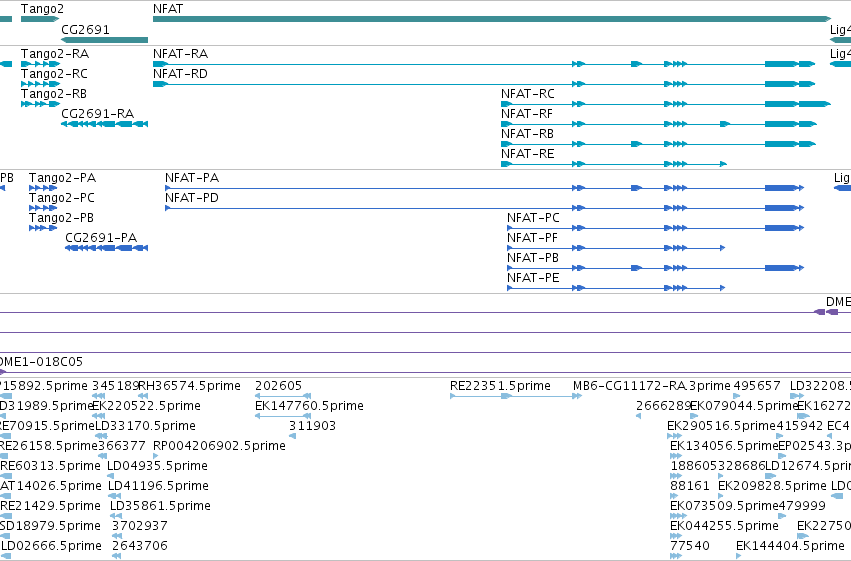This screenshot has height=561, width=851.
Task: Select the LD35861.5prime EST
Action: [116, 517]
